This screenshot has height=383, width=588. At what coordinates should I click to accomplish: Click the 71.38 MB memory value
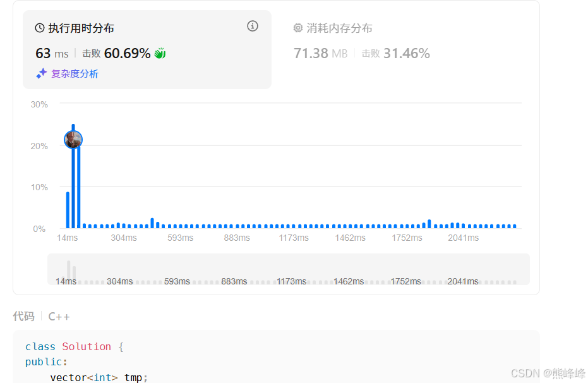321,53
